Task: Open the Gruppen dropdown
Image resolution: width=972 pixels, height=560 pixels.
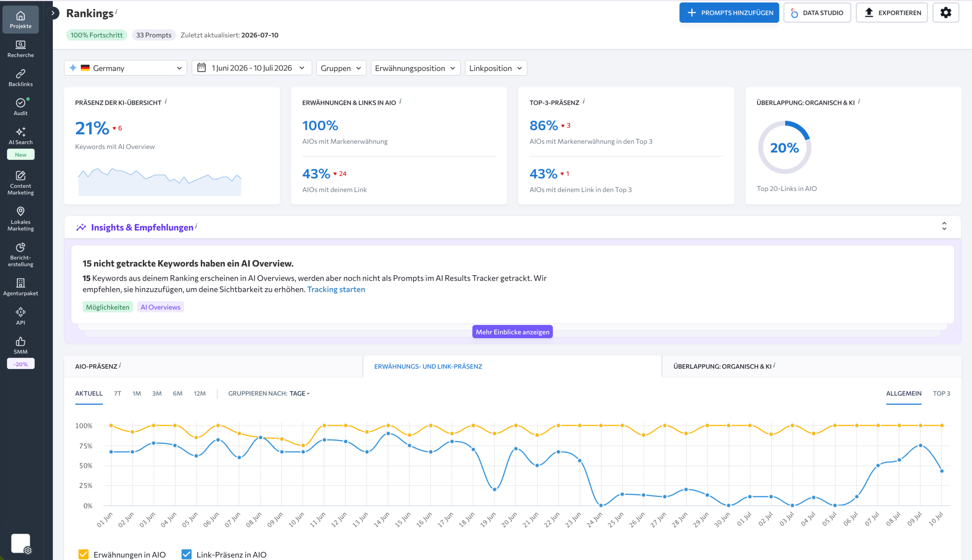Action: pos(341,68)
